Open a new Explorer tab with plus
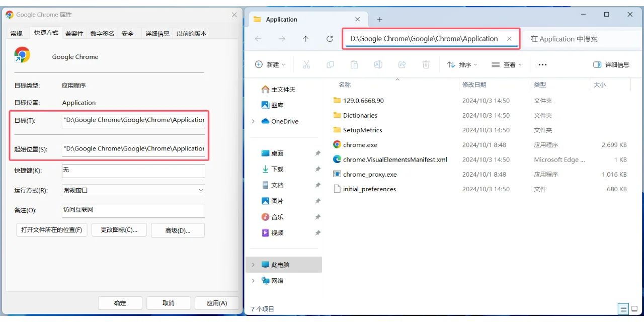The width and height of the screenshot is (644, 322). (x=380, y=20)
